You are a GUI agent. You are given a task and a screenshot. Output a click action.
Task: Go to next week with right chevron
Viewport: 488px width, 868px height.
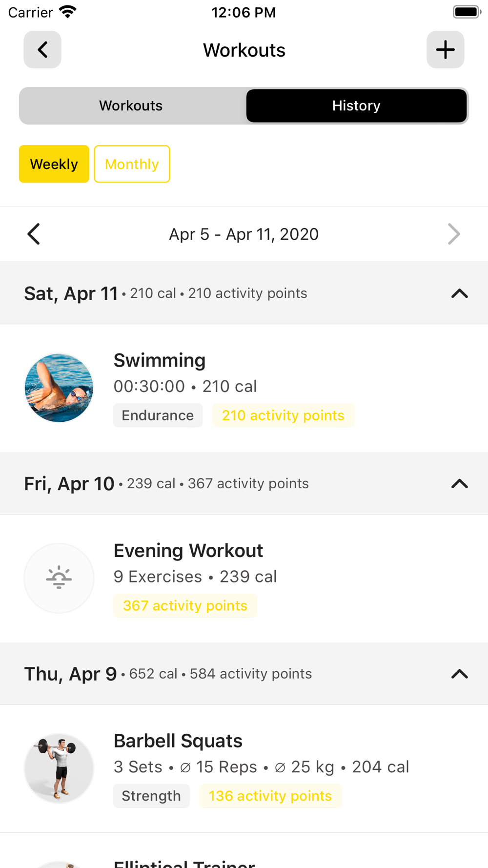(454, 234)
